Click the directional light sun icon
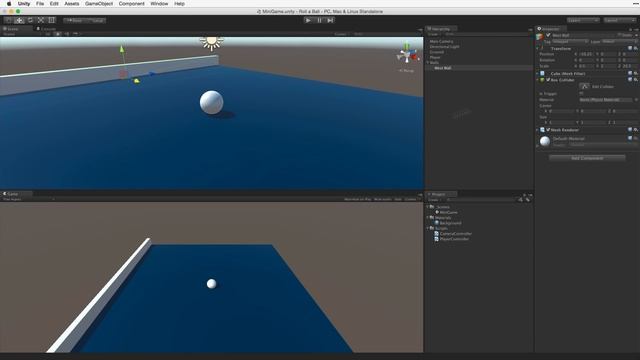Viewport: 640px width, 360px height. pyautogui.click(x=211, y=42)
